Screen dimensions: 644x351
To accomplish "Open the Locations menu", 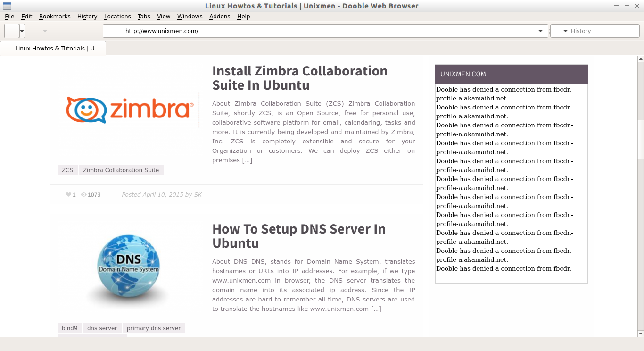I will (117, 16).
